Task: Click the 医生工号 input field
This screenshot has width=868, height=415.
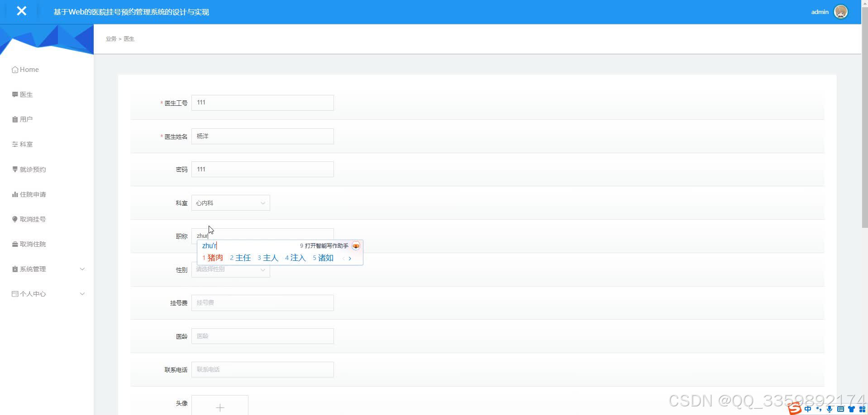Action: (262, 103)
